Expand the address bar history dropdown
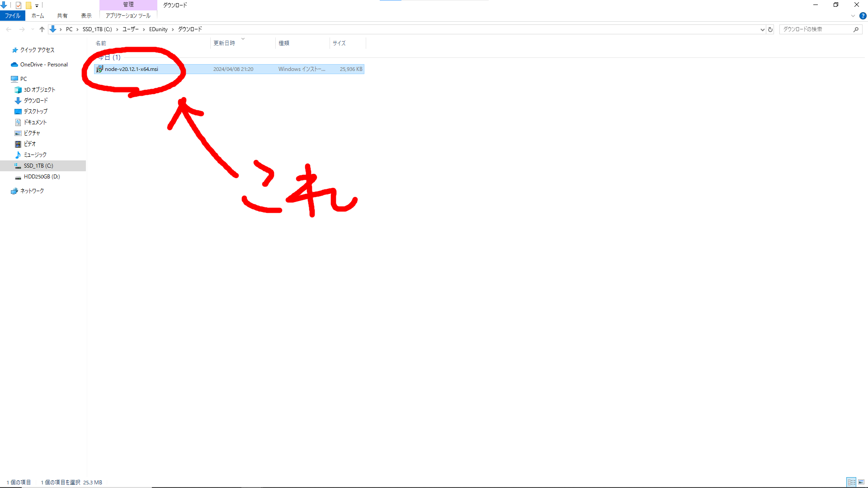 tap(763, 29)
